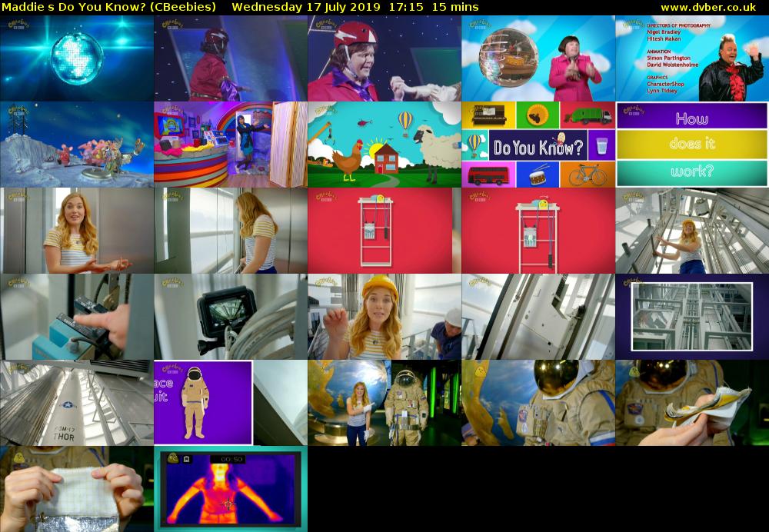The height and width of the screenshot is (532, 769).
Task: Click the drum tile on the blue square
Action: 538,175
